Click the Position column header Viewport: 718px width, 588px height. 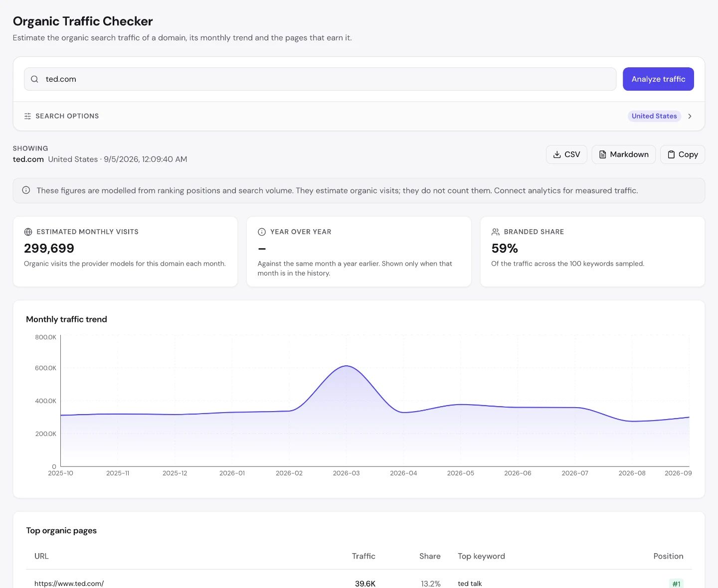[668, 556]
